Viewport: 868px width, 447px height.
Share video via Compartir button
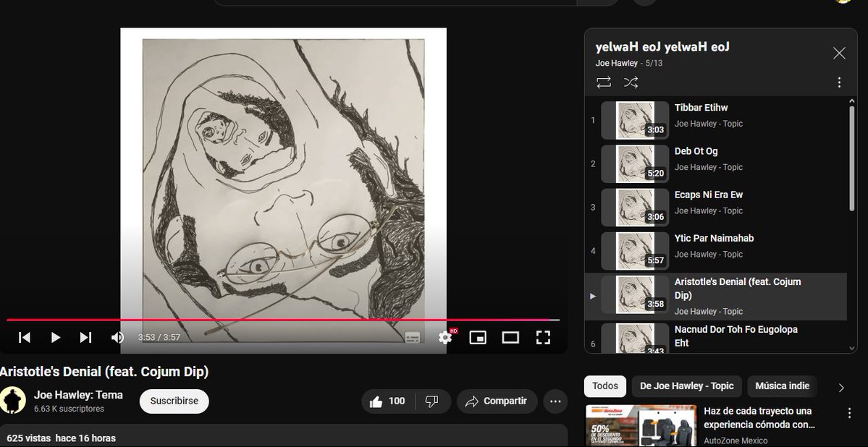tap(497, 401)
